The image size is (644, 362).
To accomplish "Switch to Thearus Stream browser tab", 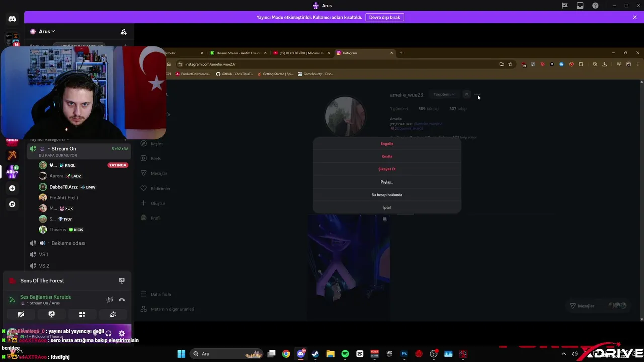I will tap(237, 53).
